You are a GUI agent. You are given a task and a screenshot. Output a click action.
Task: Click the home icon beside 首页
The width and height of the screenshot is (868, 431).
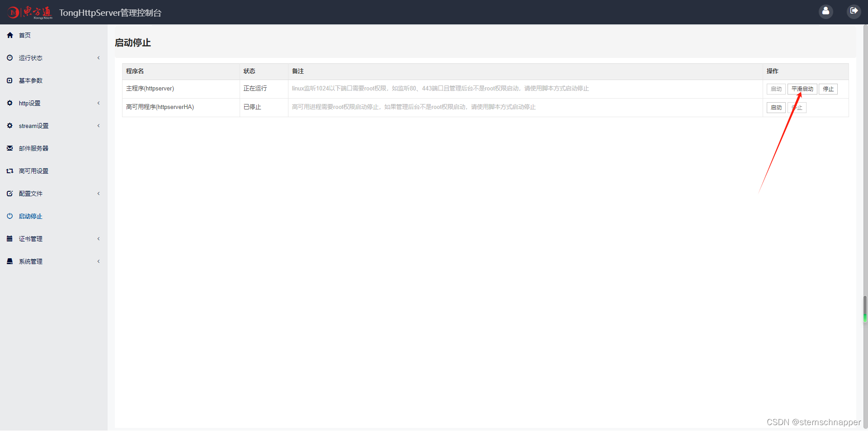coord(10,35)
